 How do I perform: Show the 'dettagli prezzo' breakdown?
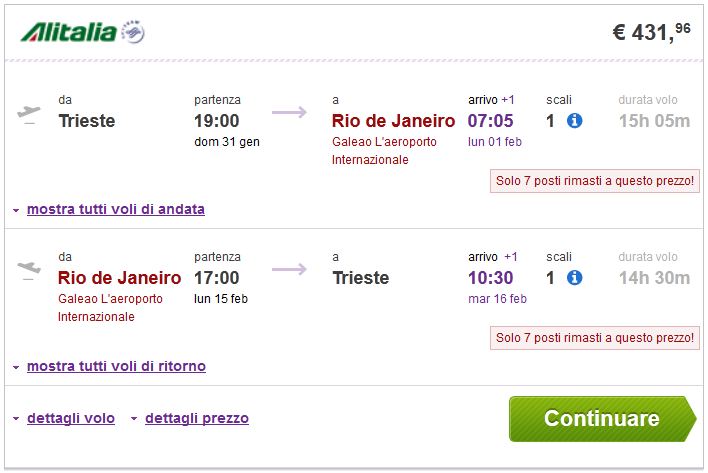[x=196, y=418]
